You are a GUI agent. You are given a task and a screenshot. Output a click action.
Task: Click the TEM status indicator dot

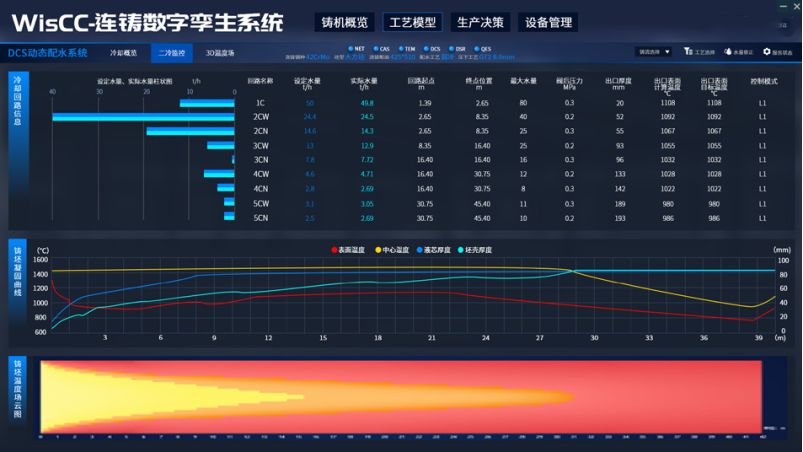click(401, 48)
